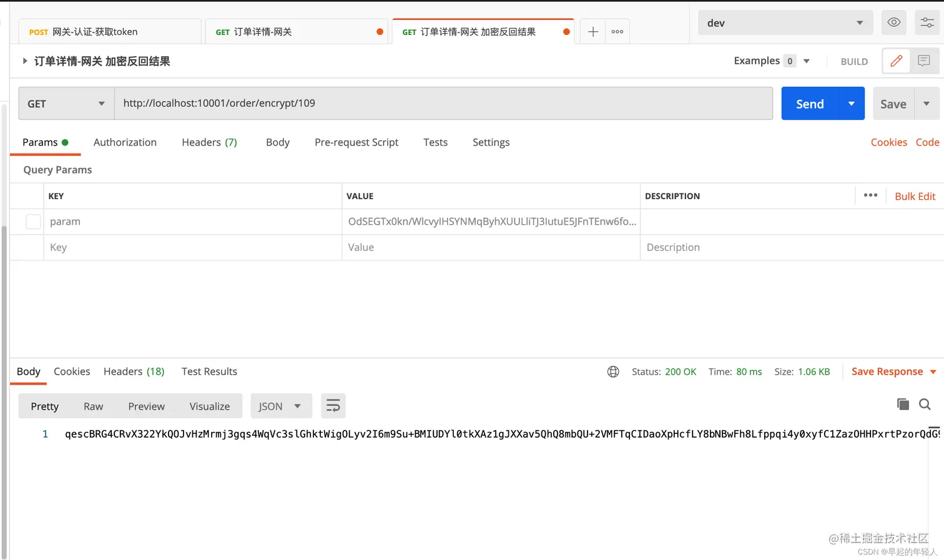Open response Headers (18) tab
944x560 pixels.
click(134, 371)
